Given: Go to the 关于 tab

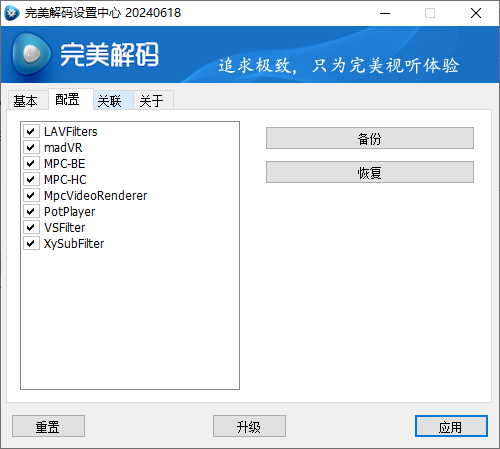Looking at the screenshot, I should 153,100.
